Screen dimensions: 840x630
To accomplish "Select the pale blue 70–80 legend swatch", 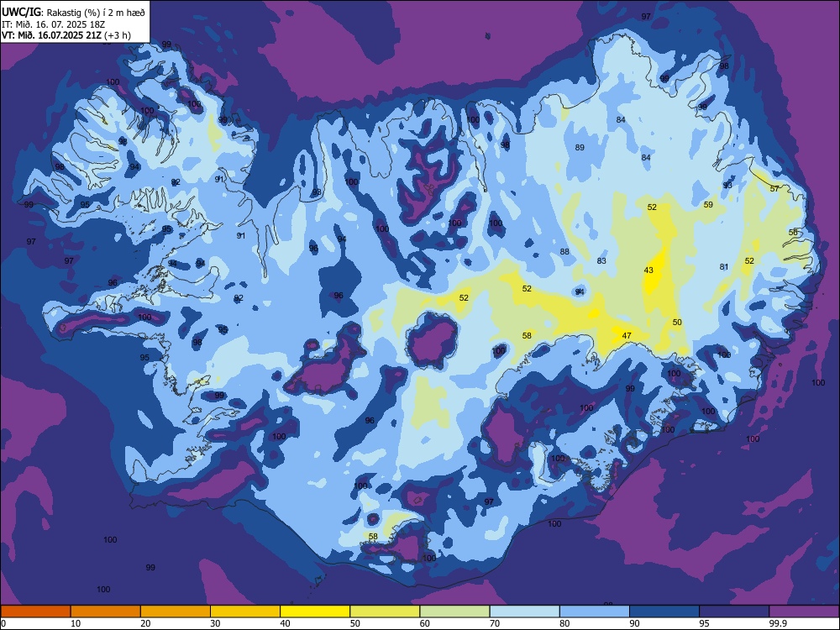I will point(524,612).
